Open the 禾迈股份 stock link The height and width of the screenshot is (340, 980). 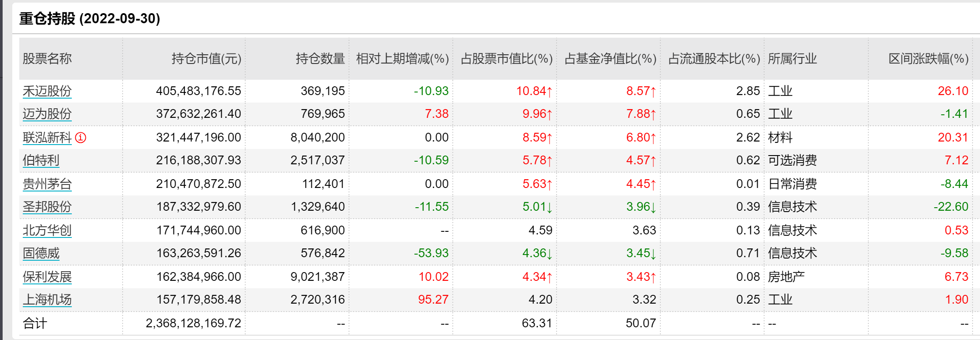point(47,91)
